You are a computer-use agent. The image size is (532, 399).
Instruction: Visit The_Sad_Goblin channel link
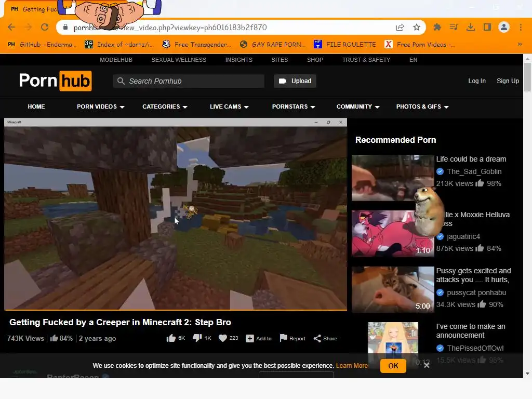click(x=474, y=171)
